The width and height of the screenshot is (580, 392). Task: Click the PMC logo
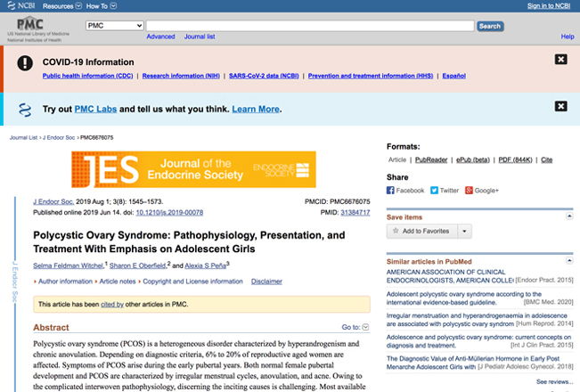pyautogui.click(x=30, y=24)
